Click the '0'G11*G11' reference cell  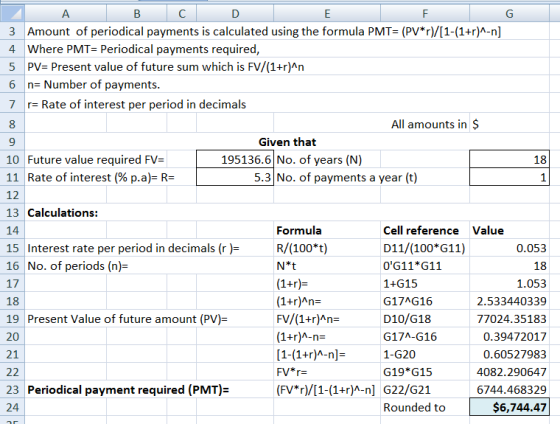click(425, 266)
